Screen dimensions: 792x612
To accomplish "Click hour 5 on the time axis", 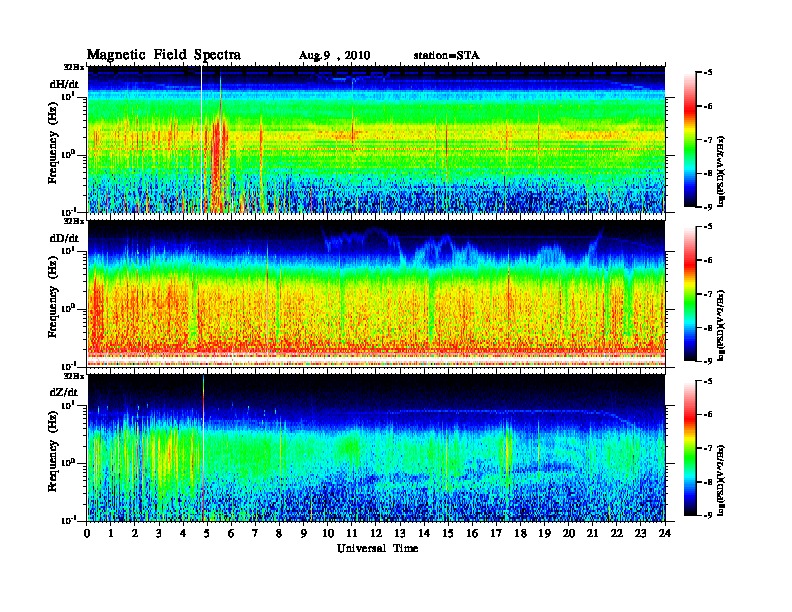I will [207, 533].
